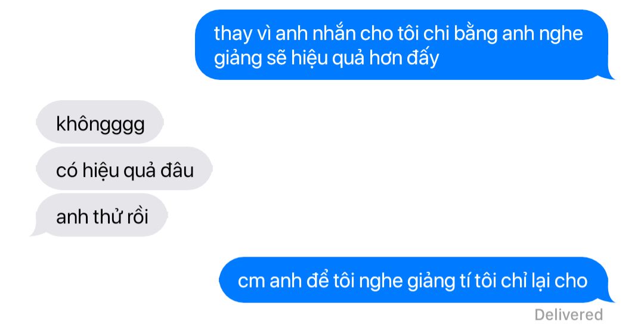Image resolution: width=644 pixels, height=327 pixels.
Task: Click the word 'đâu' in the gray bubble
Action: pos(177,170)
